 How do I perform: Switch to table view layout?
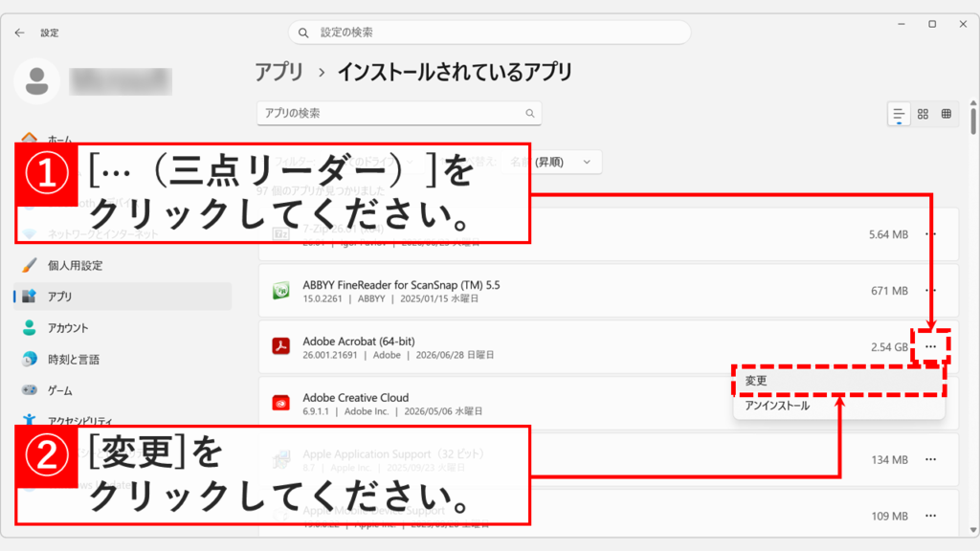(x=947, y=115)
